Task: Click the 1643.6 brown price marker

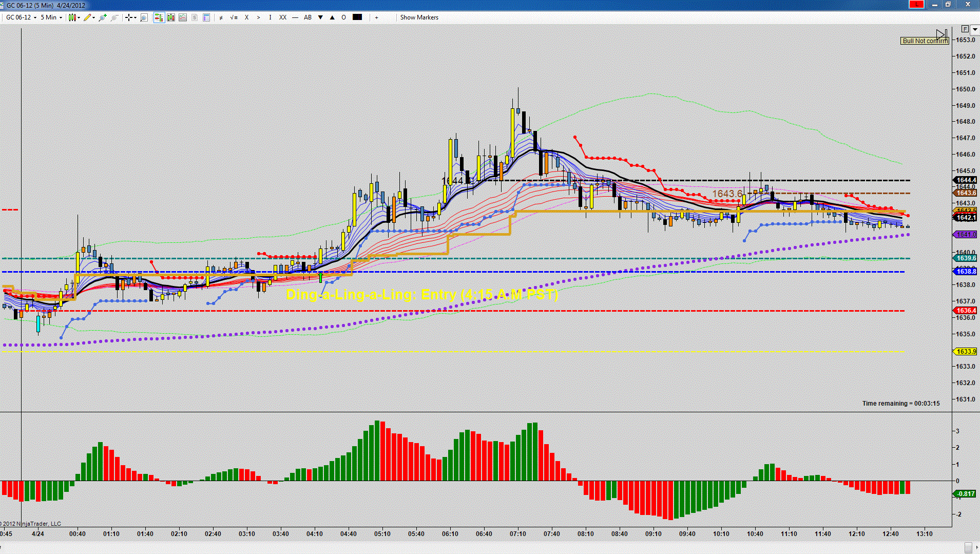Action: (966, 193)
